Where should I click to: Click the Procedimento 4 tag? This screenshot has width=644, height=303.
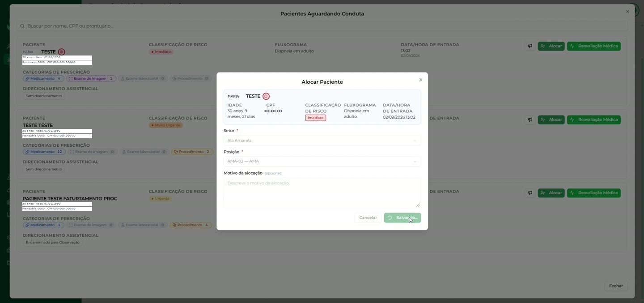191,225
